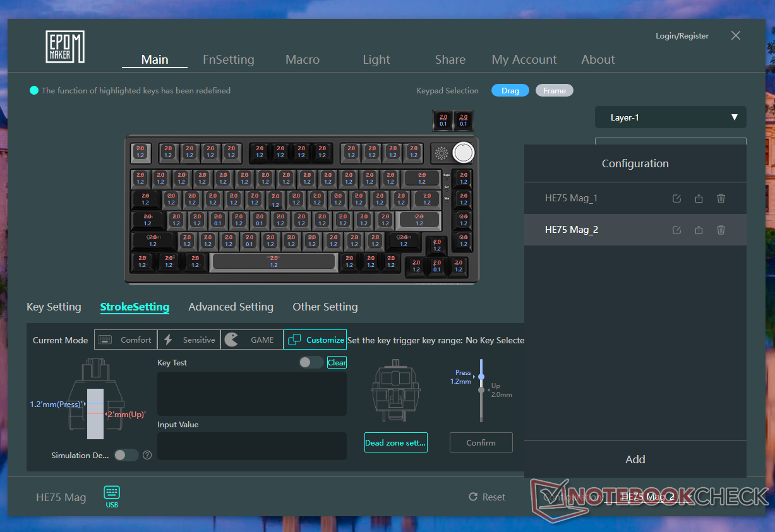Open Other Setting

coord(325,307)
